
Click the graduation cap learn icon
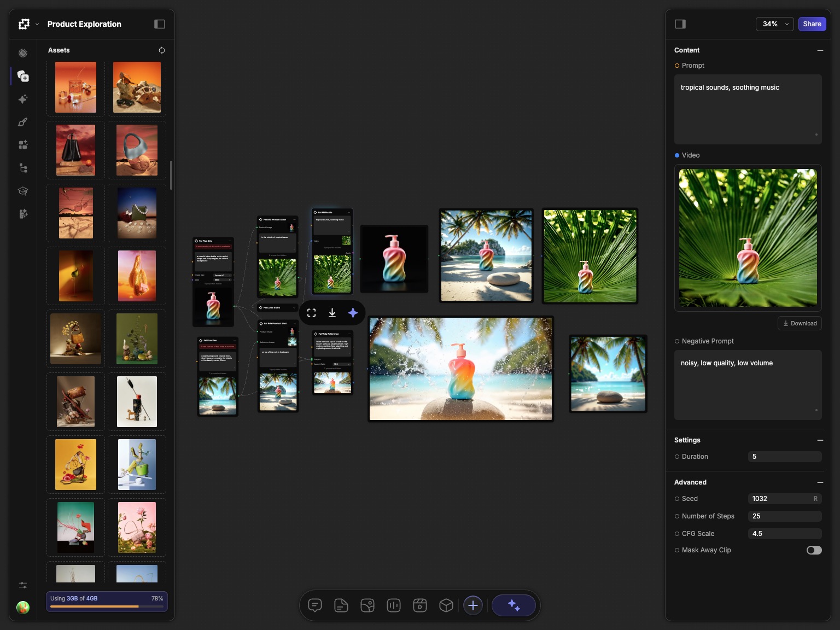click(23, 191)
